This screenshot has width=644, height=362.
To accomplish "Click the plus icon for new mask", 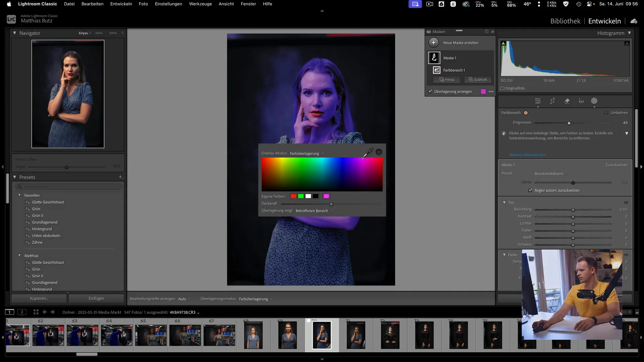I will (434, 43).
